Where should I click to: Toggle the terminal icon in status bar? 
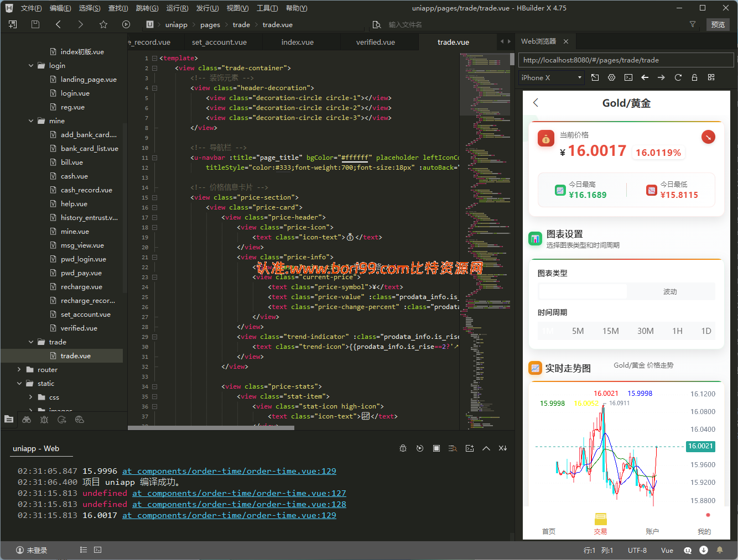(x=98, y=550)
